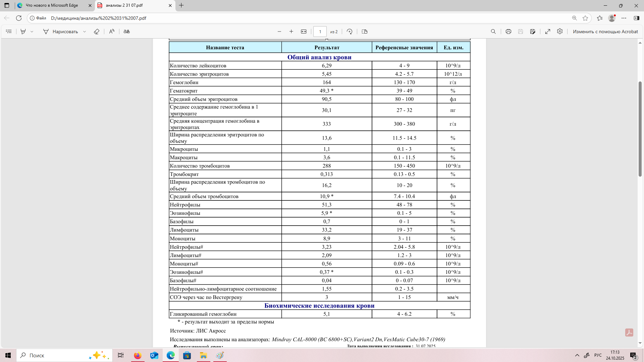Toggle fullscreen mode icon

(x=548, y=32)
